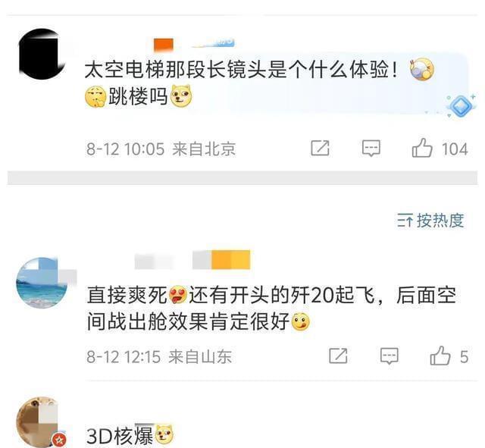Image resolution: width=485 pixels, height=448 pixels.
Task: Tap the blurred username above the 直接爽死 comment
Action: tap(154, 262)
